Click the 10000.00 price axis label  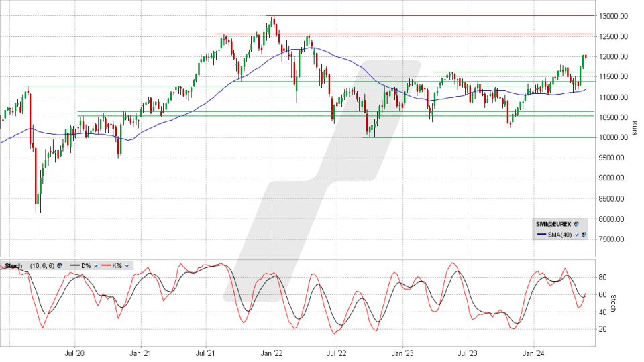[614, 137]
